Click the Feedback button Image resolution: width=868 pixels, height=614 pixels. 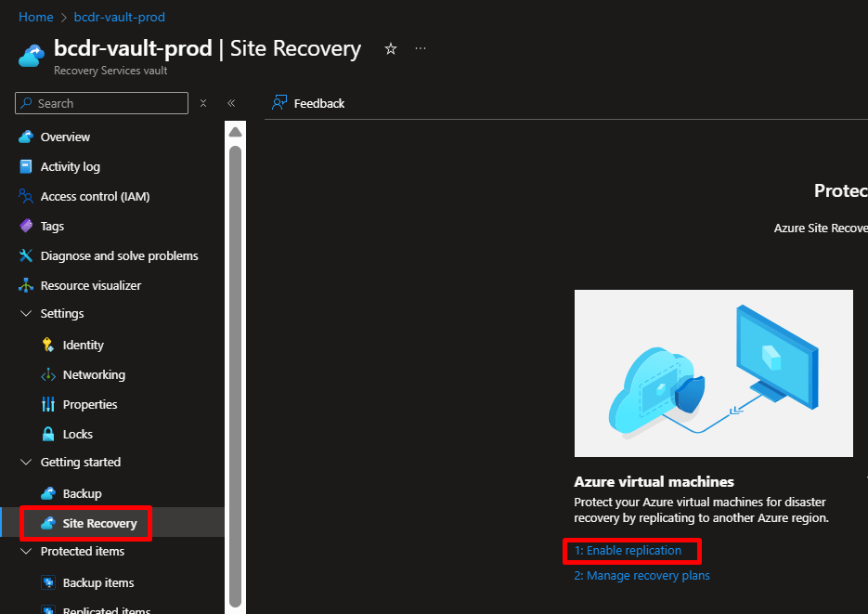(308, 103)
